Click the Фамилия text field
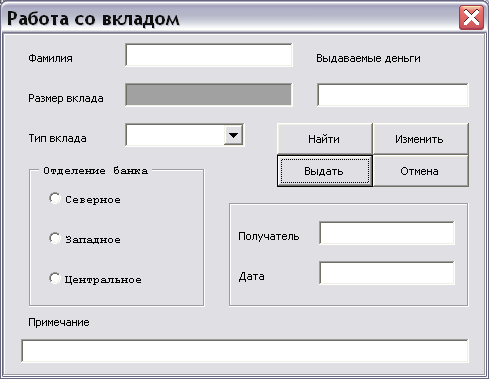 pyautogui.click(x=209, y=55)
